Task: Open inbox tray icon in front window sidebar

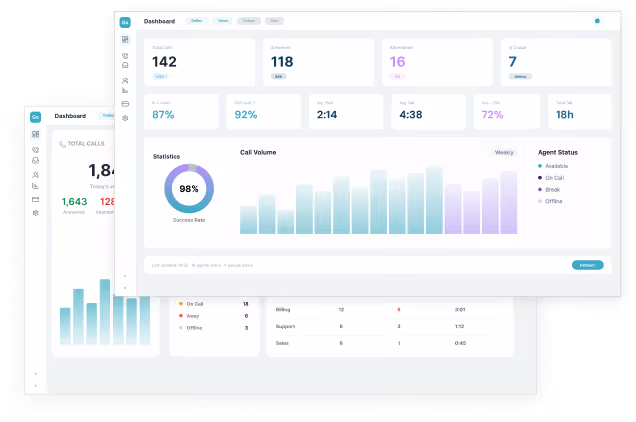Action: click(125, 65)
